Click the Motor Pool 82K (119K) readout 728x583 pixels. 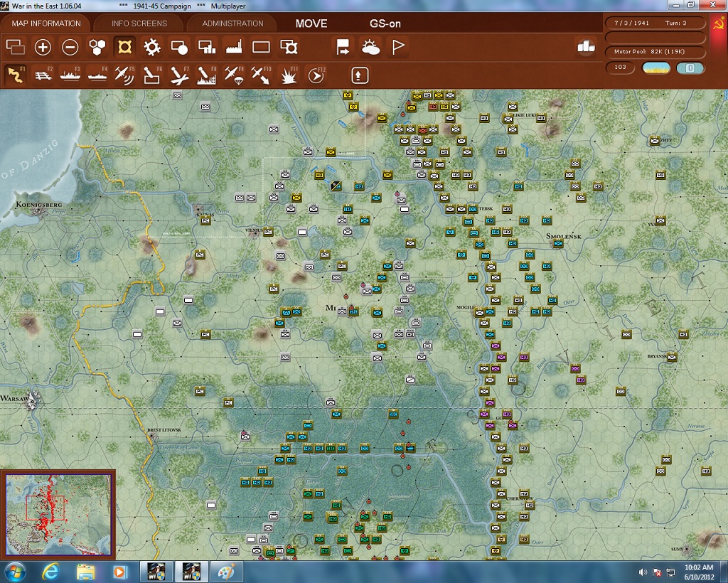pyautogui.click(x=654, y=51)
